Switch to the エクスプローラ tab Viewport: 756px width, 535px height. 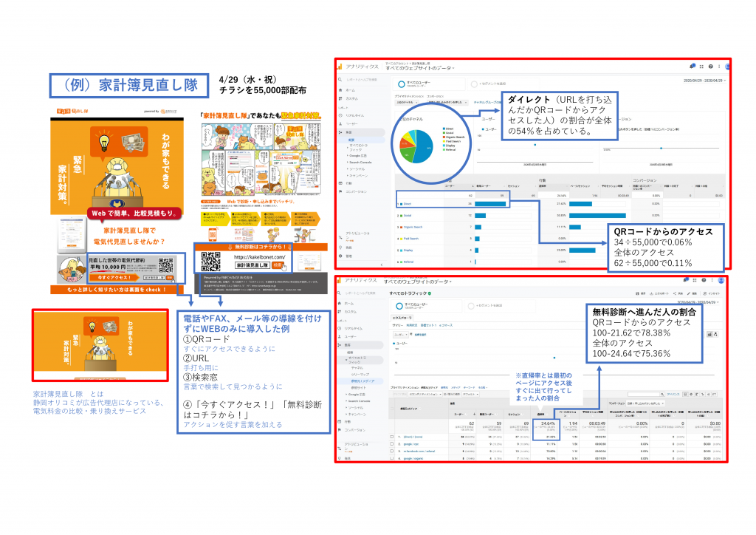(402, 318)
